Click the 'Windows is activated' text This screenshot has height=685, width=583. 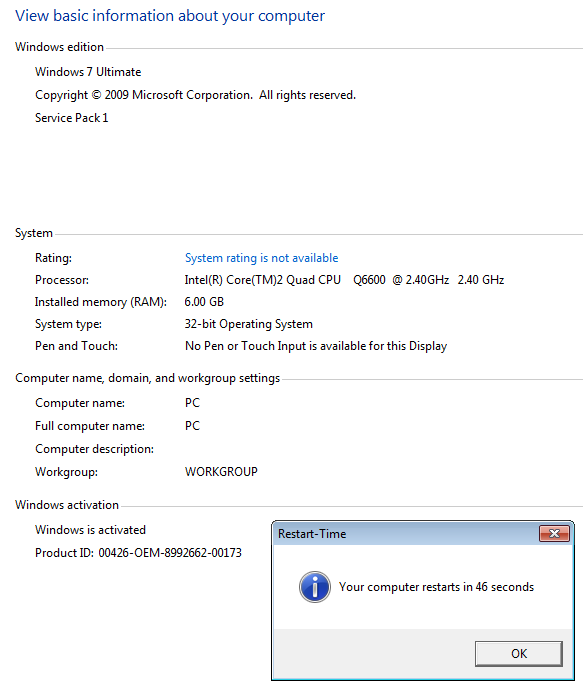click(90, 530)
